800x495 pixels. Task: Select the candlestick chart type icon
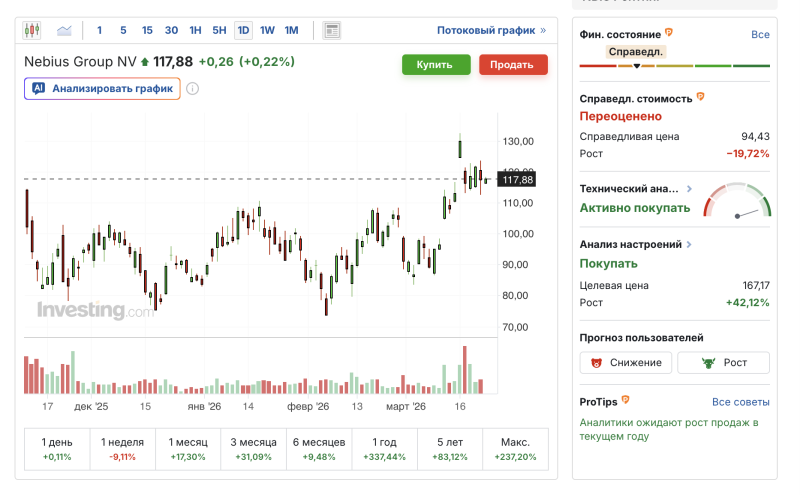(x=32, y=30)
